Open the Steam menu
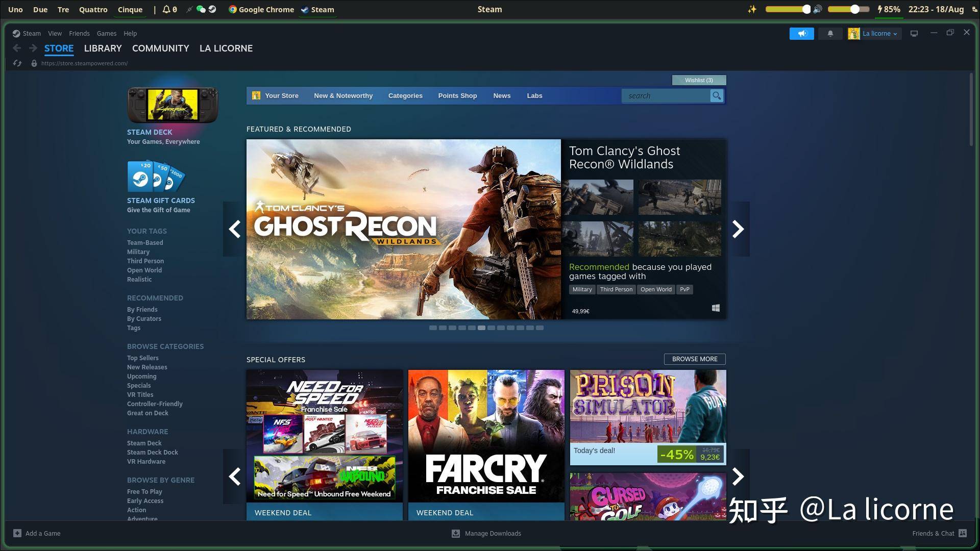Image resolution: width=980 pixels, height=551 pixels. 31,34
